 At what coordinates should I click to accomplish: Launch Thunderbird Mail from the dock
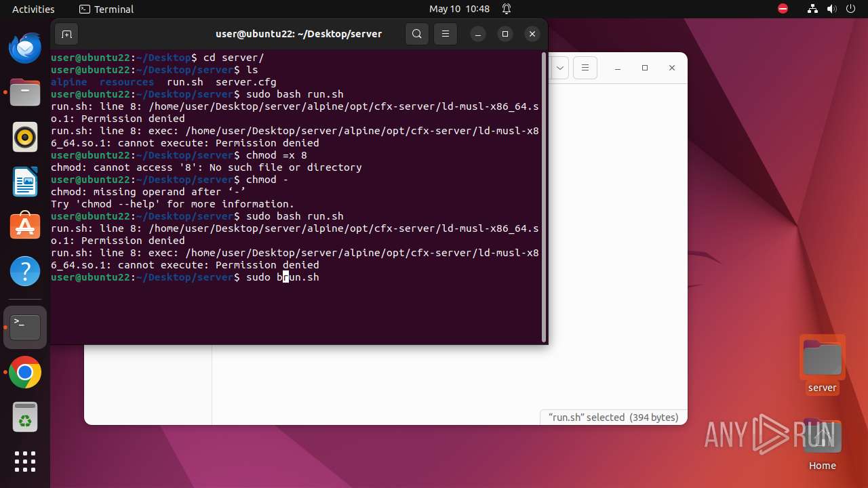(x=25, y=47)
